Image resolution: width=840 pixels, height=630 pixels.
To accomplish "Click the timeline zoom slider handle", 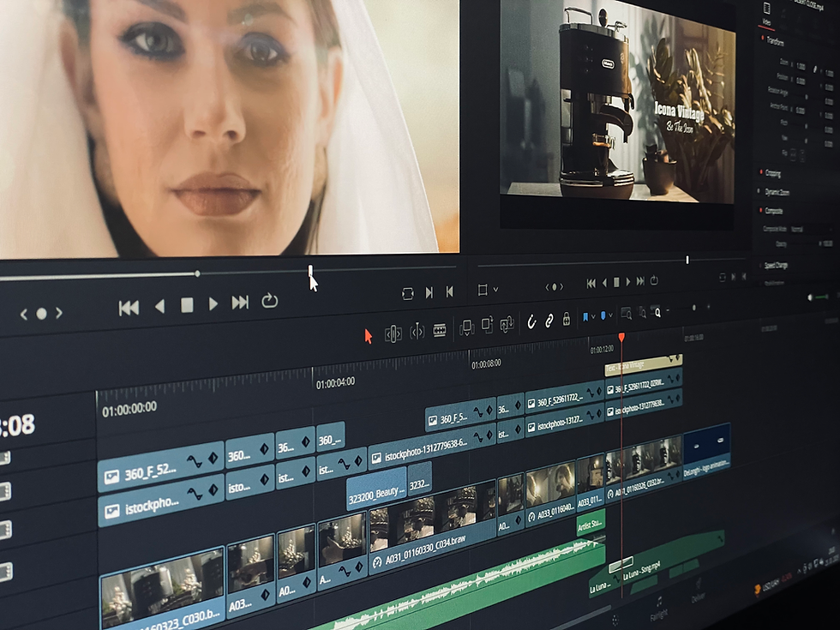I will pyautogui.click(x=693, y=308).
